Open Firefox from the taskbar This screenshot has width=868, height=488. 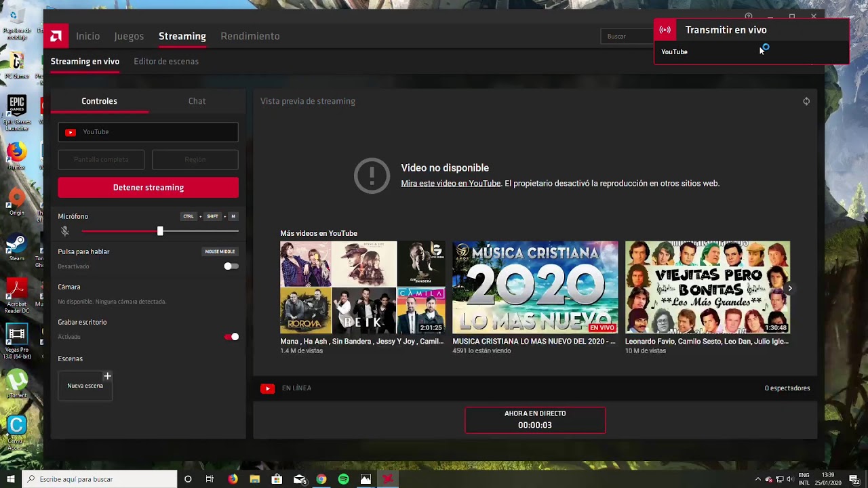coord(233,479)
